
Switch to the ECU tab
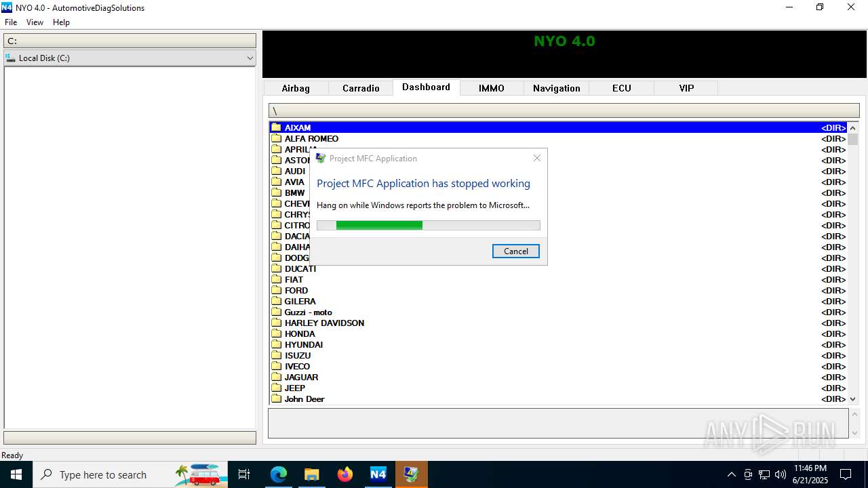[x=621, y=88]
